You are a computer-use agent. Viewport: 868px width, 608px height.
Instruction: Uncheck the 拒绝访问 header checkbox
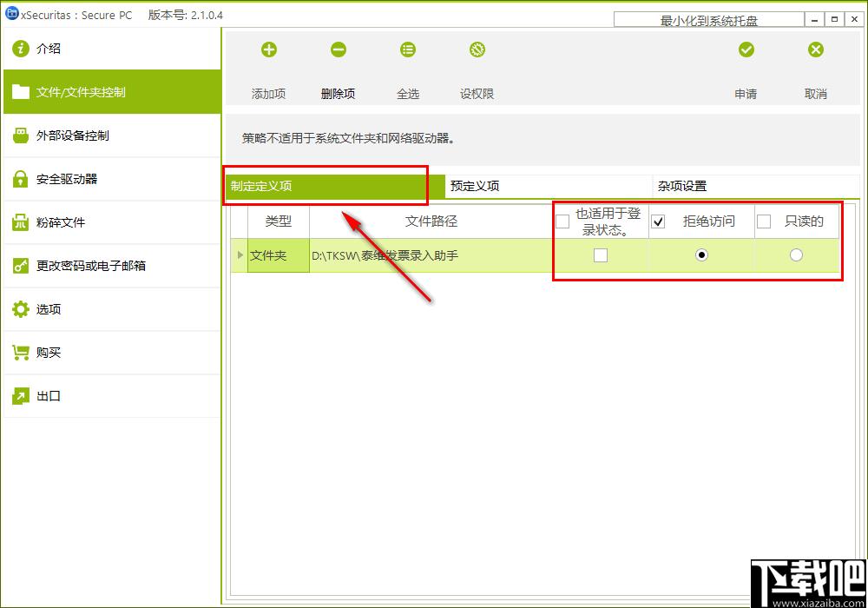pyautogui.click(x=658, y=221)
